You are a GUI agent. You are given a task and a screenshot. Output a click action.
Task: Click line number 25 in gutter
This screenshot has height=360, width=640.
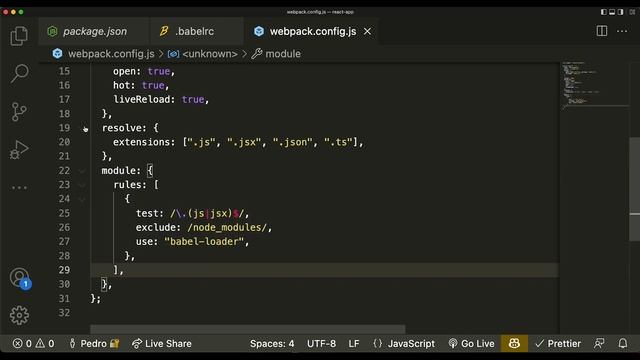pos(64,213)
